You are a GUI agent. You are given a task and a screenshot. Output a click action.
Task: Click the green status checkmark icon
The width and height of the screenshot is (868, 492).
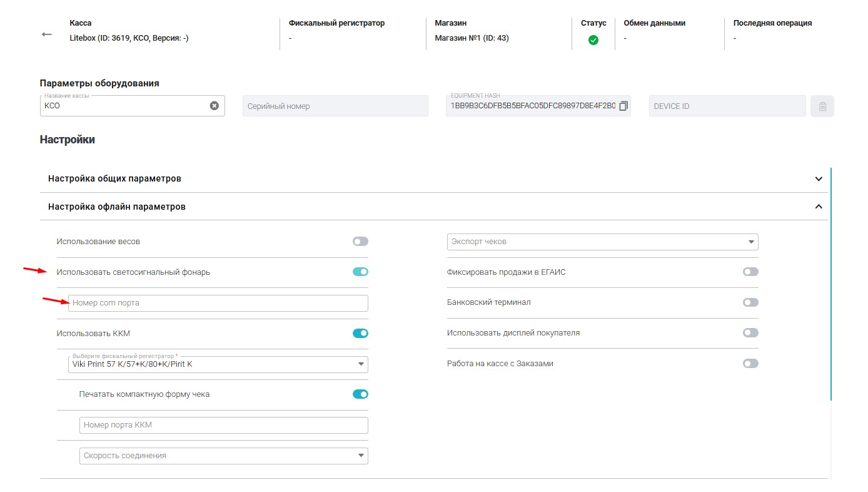tap(593, 40)
